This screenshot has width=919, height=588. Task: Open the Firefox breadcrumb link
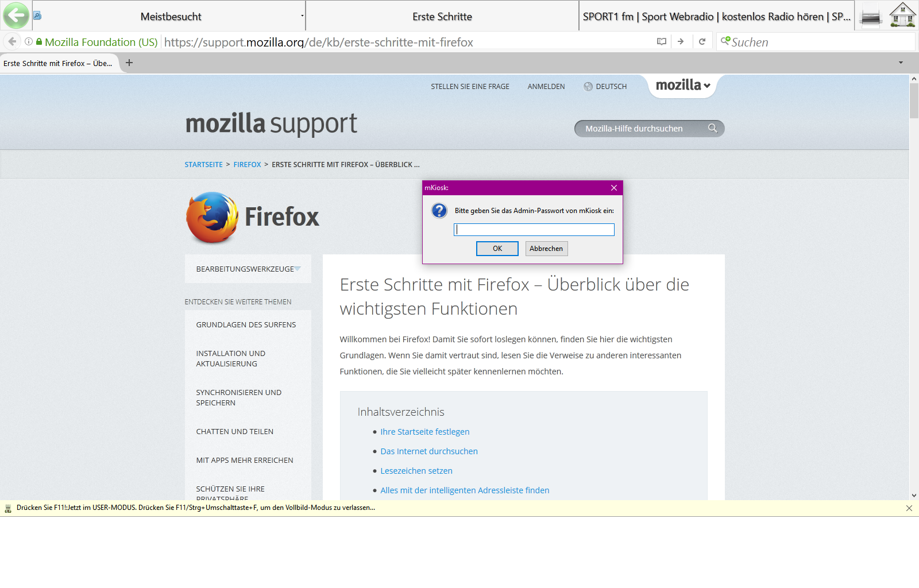pos(247,165)
